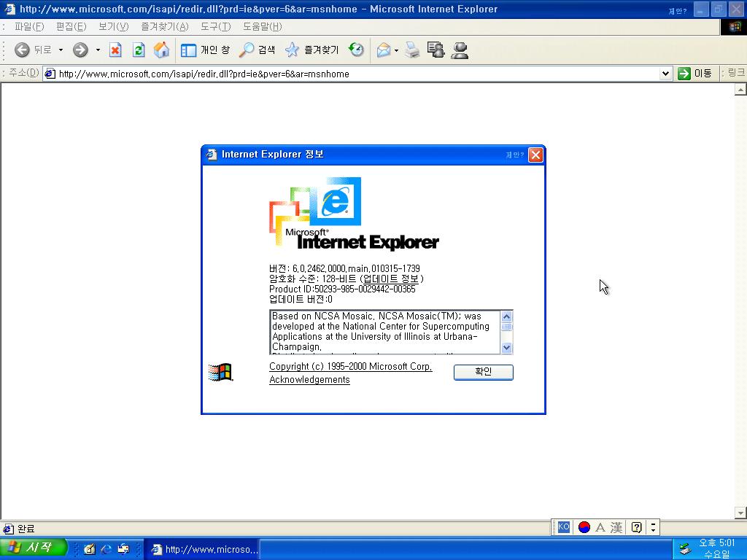Open the 편집(E) menu
Viewport: 747px width, 560px height.
71,27
